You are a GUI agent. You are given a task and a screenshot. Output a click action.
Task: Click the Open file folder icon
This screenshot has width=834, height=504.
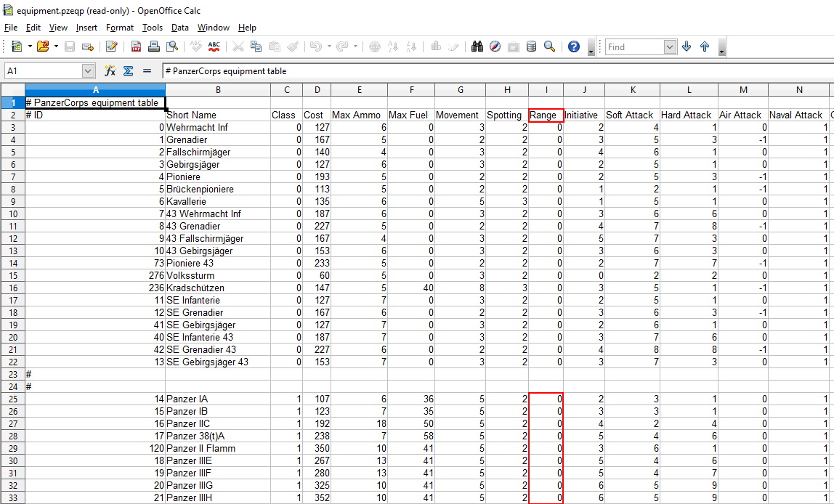point(43,46)
